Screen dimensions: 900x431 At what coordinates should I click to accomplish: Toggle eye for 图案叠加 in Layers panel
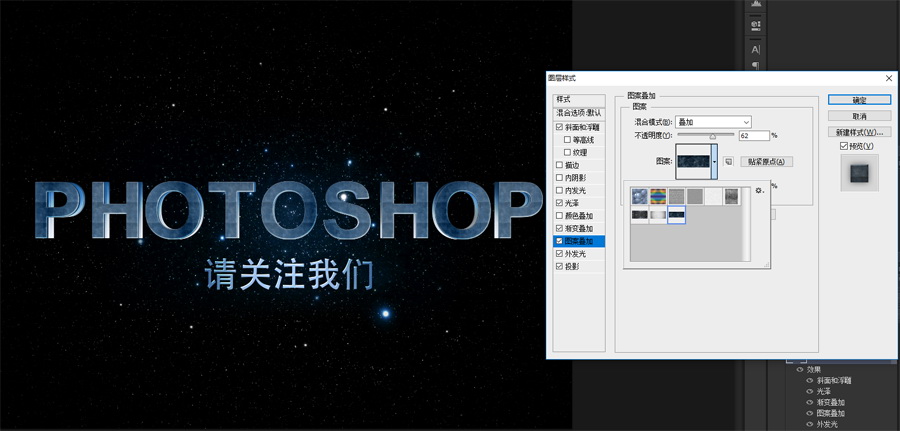(x=810, y=413)
